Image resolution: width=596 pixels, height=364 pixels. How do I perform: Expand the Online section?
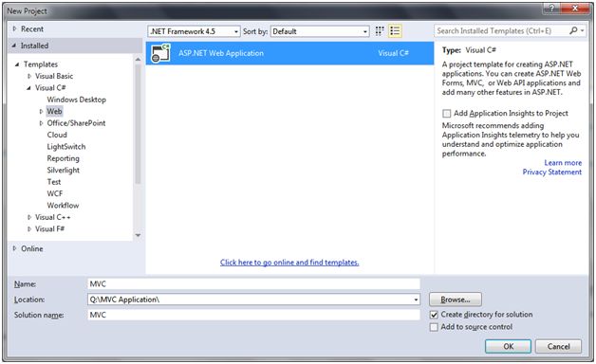(14, 248)
